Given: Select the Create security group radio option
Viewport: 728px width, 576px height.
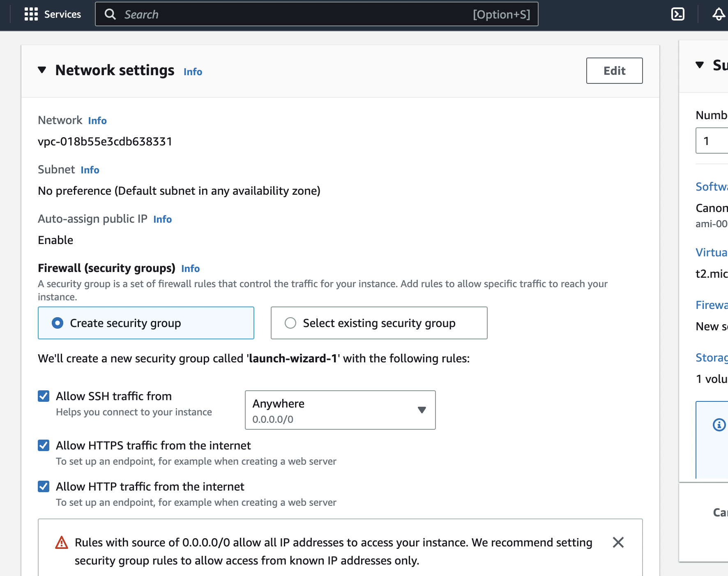Looking at the screenshot, I should 58,323.
